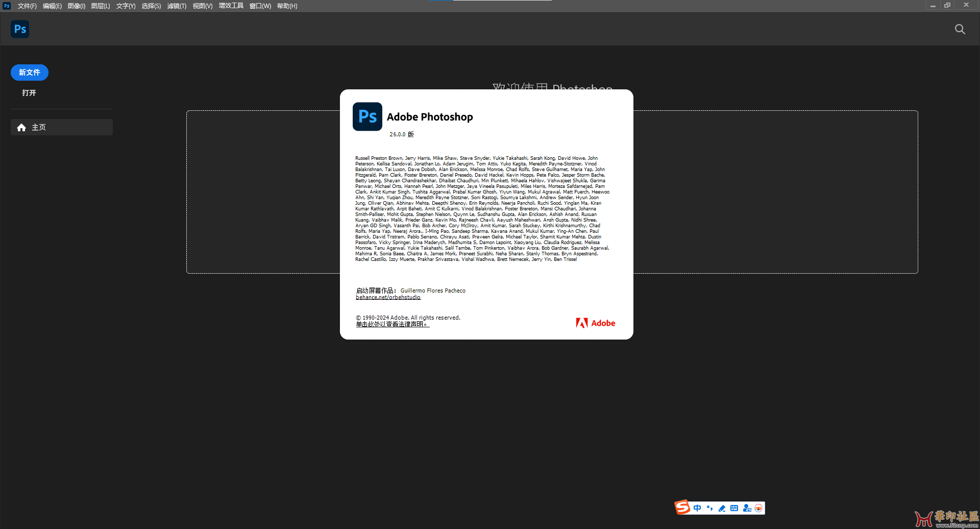
Task: Open the 增效工具 menu
Action: tap(231, 6)
